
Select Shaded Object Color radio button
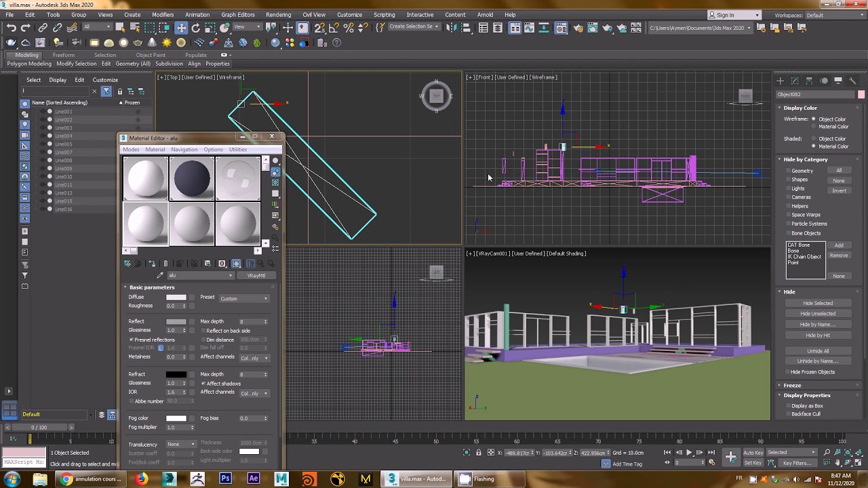814,139
